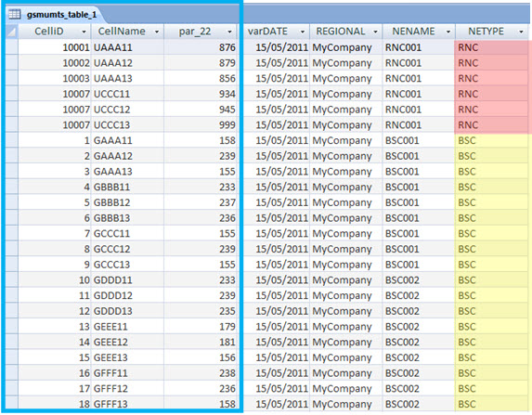The height and width of the screenshot is (415, 532).
Task: Select the row selector for UAAA11
Action: (12, 47)
